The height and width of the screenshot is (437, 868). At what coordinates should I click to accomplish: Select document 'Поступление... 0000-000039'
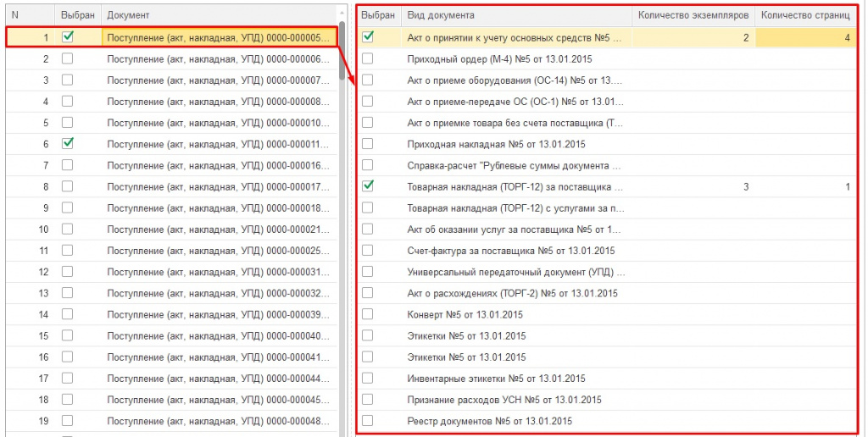tap(219, 314)
